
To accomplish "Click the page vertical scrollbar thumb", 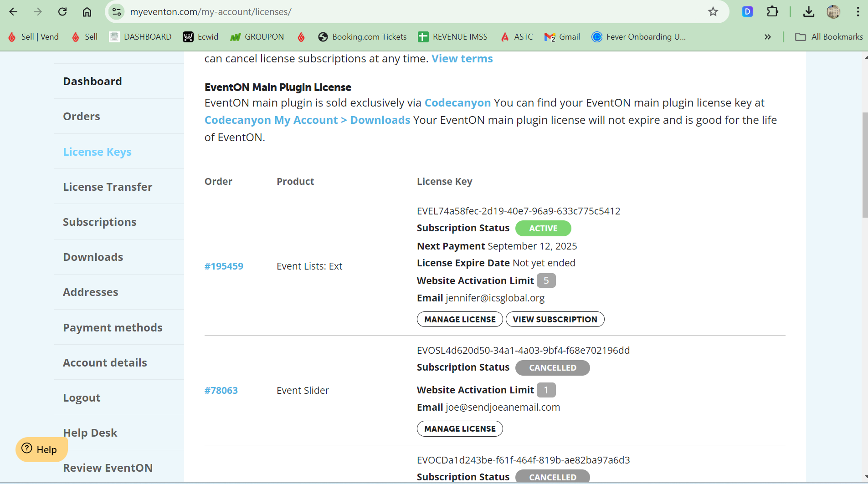I will coord(865,165).
